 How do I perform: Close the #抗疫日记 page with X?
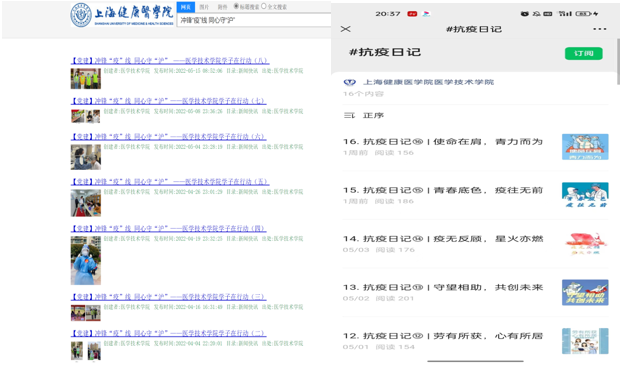(x=345, y=29)
